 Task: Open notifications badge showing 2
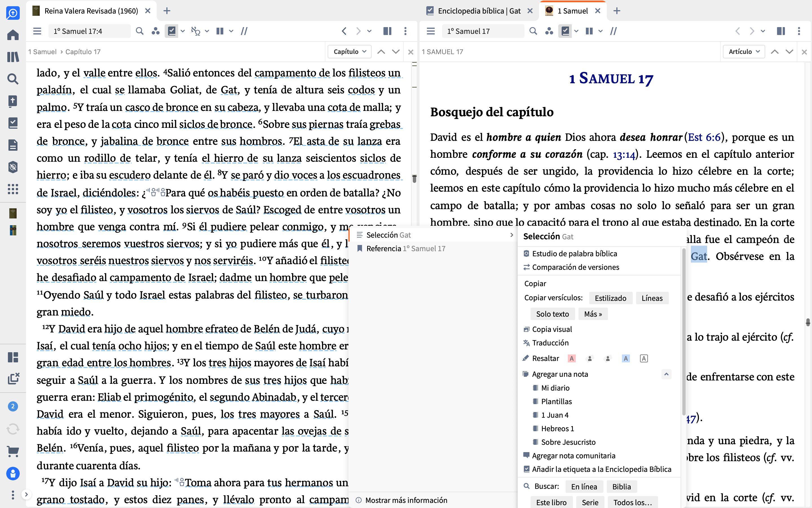[x=13, y=406]
